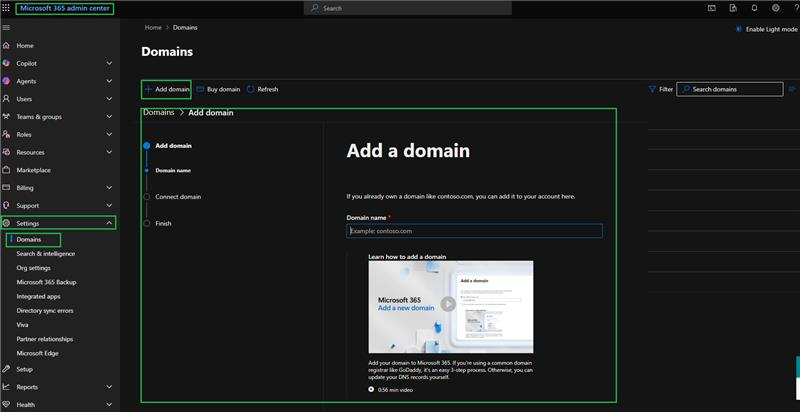Play the Add a new domain video
The image size is (800, 412).
pyautogui.click(x=448, y=304)
